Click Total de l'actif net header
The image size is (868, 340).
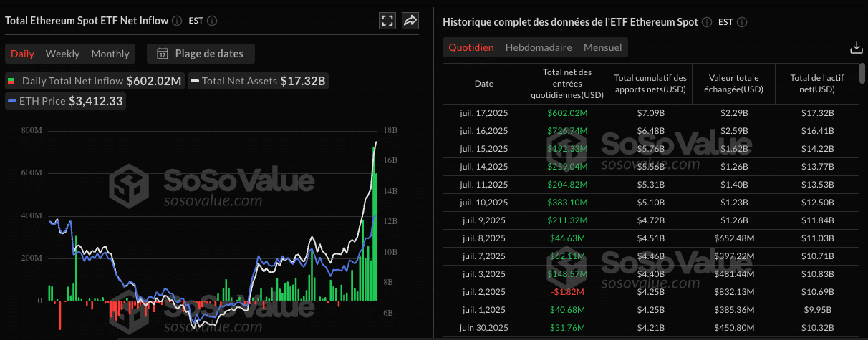(816, 84)
